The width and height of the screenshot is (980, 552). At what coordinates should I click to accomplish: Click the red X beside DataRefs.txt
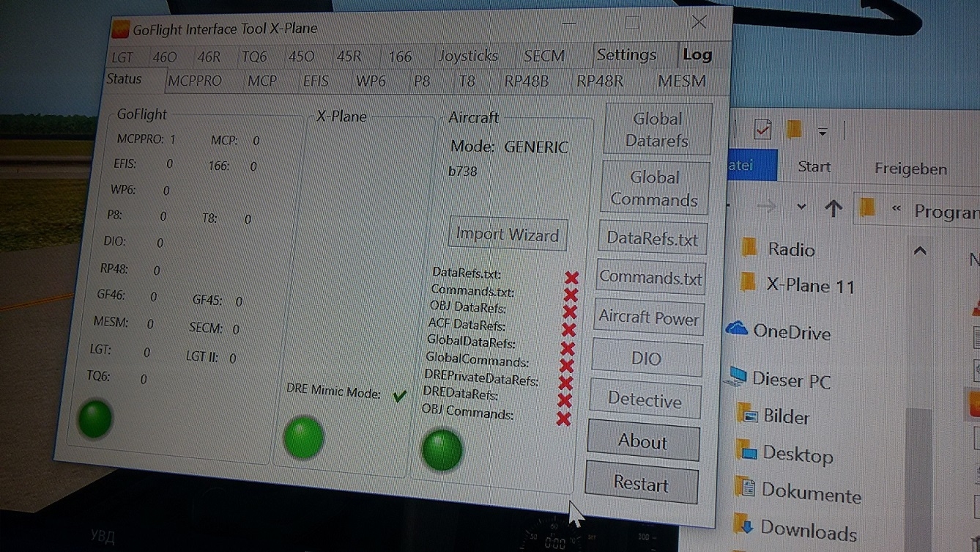click(x=571, y=277)
